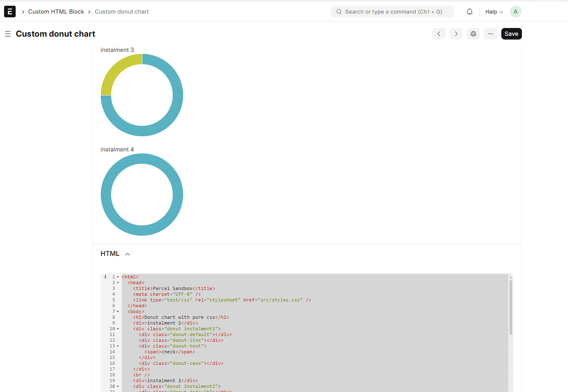Select the Custom donut chart breadcrumb
This screenshot has width=568, height=392.
121,11
